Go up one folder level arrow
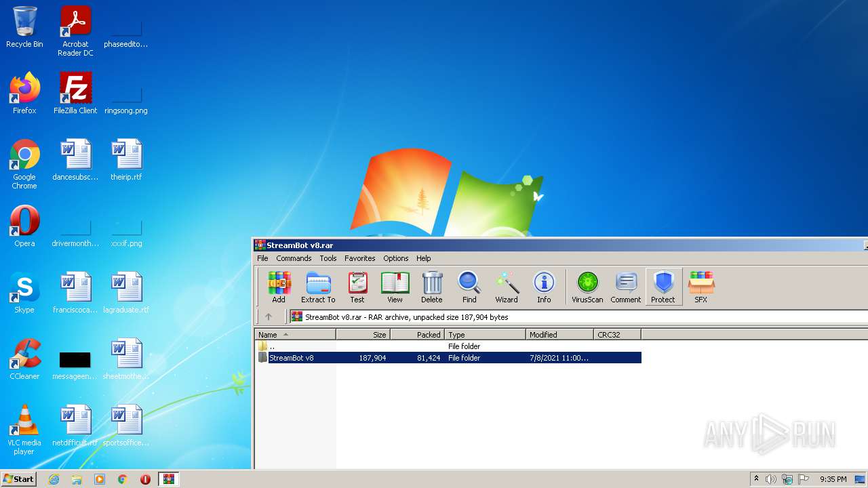Image resolution: width=868 pixels, height=488 pixels. 269,317
